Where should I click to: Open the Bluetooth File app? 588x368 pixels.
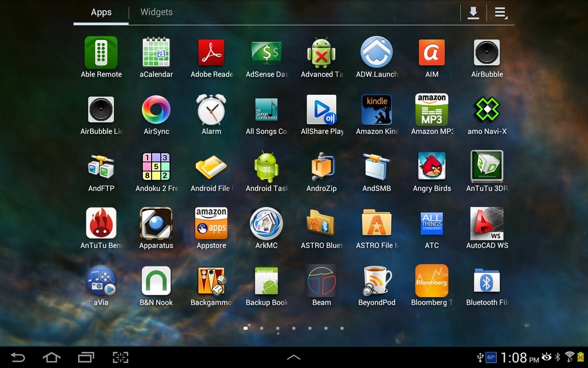[487, 281]
